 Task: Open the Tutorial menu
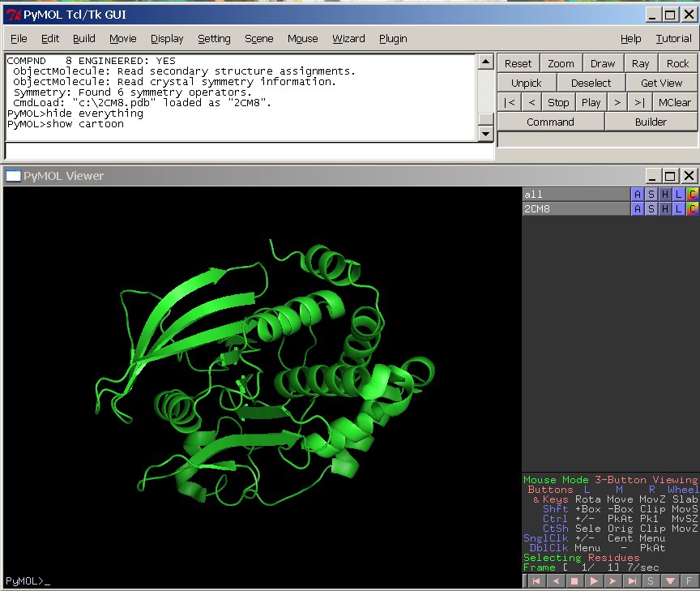(673, 39)
